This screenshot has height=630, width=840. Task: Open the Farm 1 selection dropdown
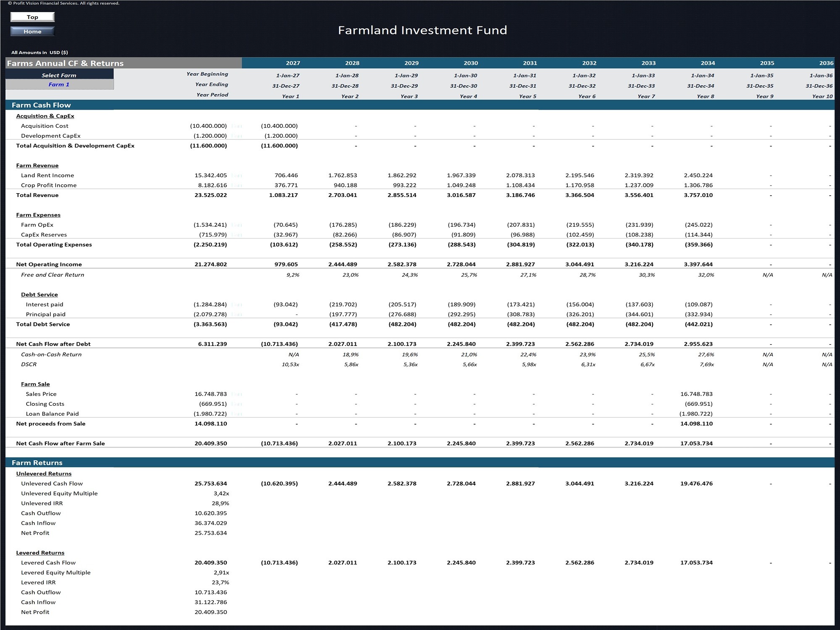coord(59,84)
